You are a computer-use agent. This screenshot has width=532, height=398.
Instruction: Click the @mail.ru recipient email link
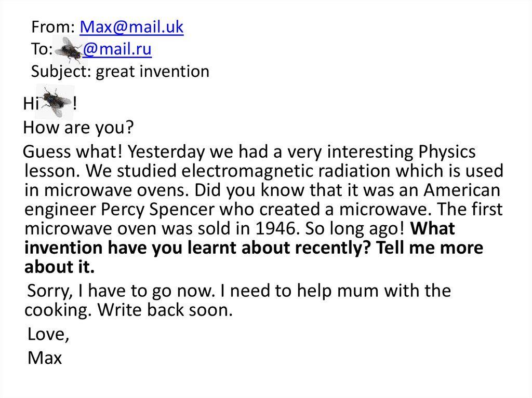(117, 49)
